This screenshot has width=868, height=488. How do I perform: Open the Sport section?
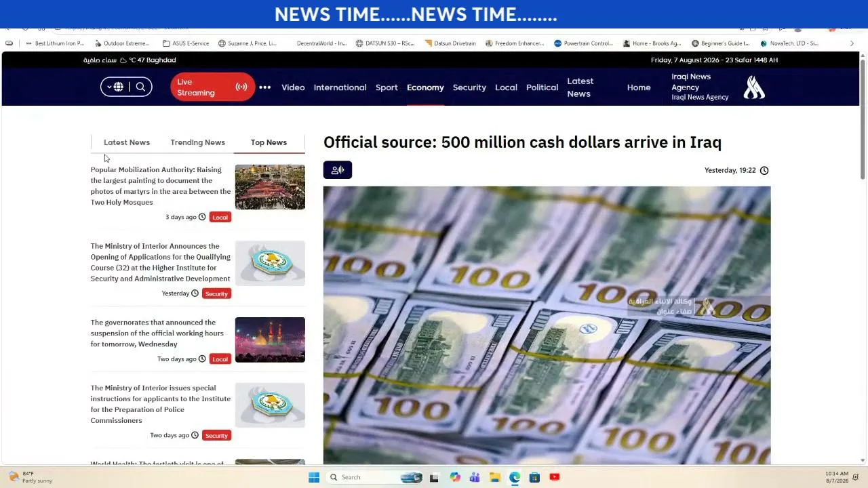(x=387, y=87)
